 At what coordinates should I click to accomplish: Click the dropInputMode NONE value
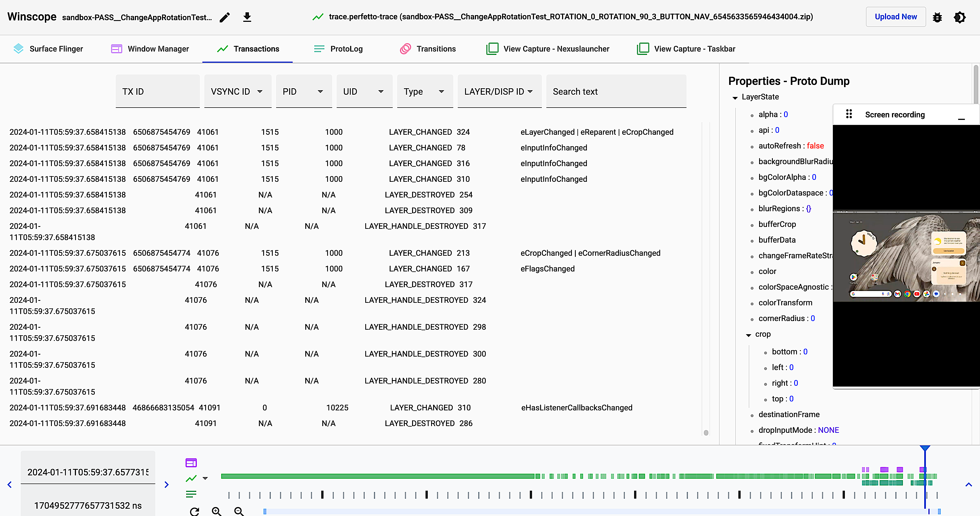tap(828, 430)
